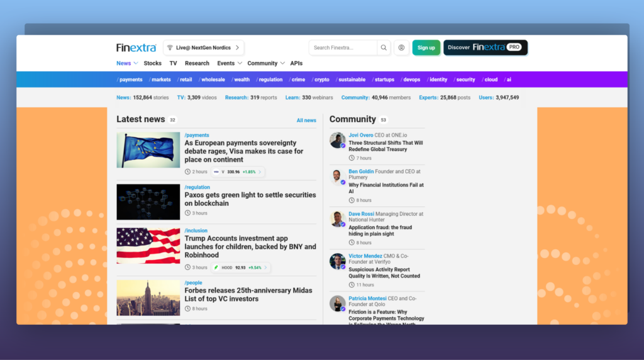Expand the Events menu chevron

pos(240,64)
